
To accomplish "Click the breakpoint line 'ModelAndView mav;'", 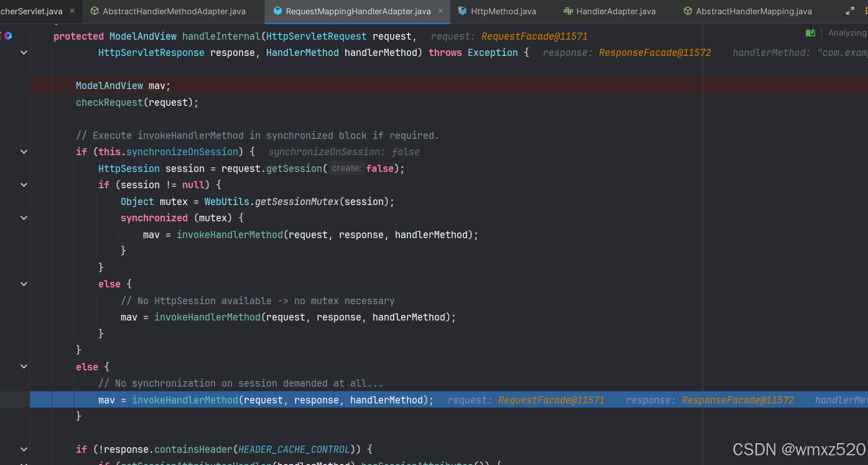I will click(x=449, y=85).
